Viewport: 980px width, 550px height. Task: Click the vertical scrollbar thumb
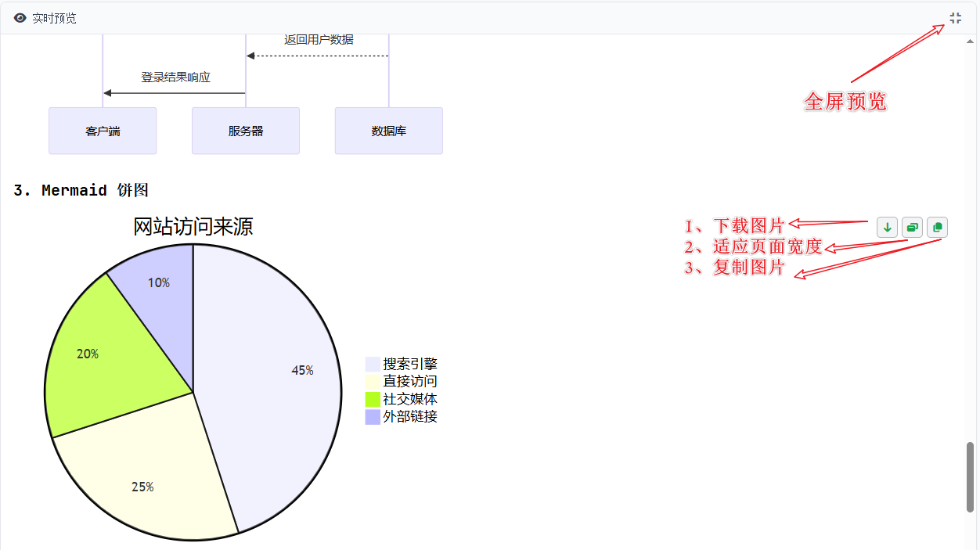tap(971, 477)
